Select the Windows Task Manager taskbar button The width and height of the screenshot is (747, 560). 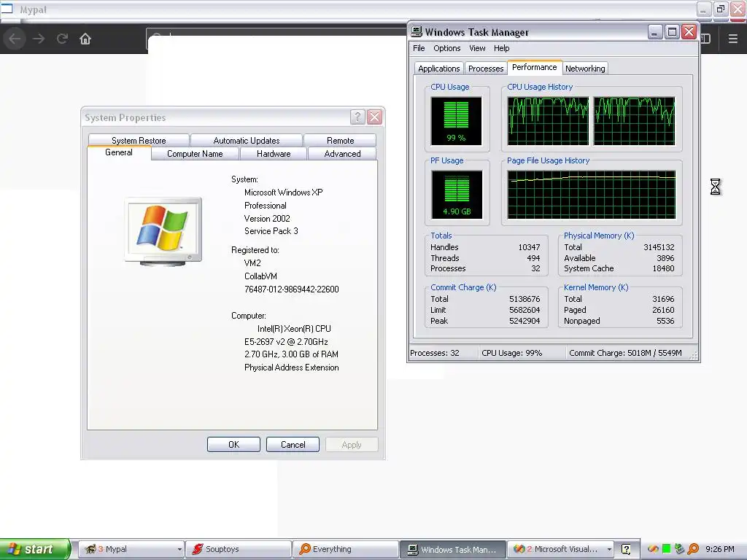coord(452,549)
